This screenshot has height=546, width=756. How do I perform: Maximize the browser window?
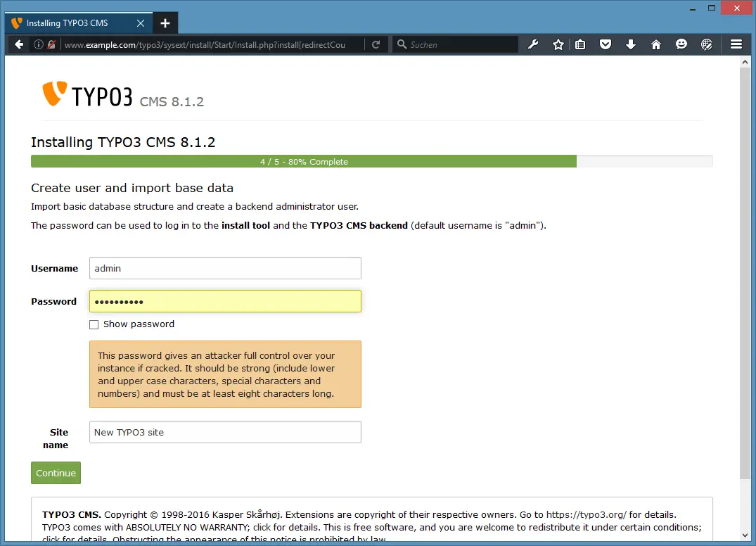pos(711,8)
